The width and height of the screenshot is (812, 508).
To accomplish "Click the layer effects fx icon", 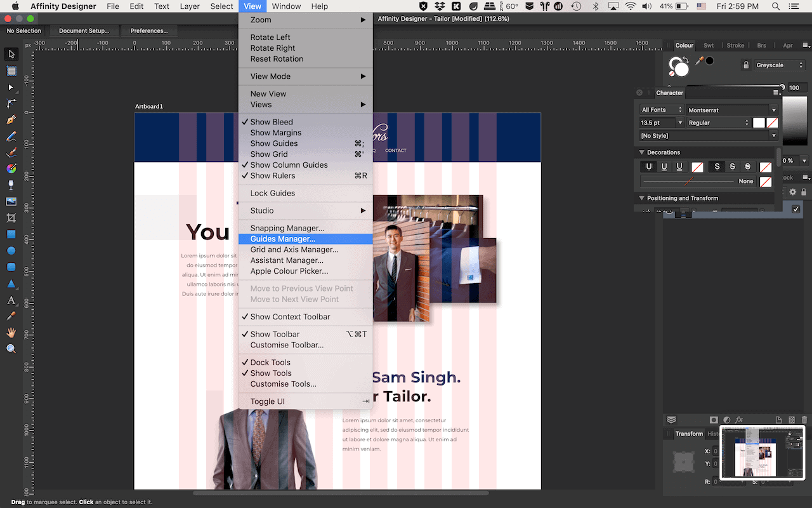I will click(x=739, y=420).
